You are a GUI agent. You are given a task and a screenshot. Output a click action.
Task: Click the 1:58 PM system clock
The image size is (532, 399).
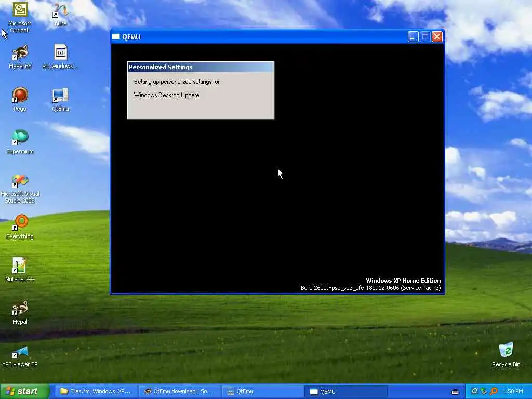tap(513, 392)
